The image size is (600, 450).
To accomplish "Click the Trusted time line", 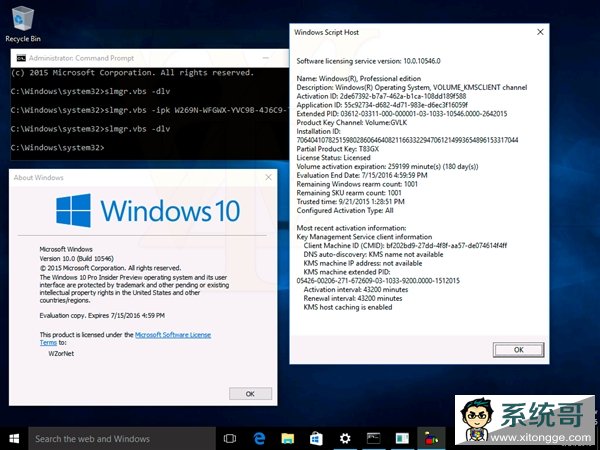I will pyautogui.click(x=351, y=202).
